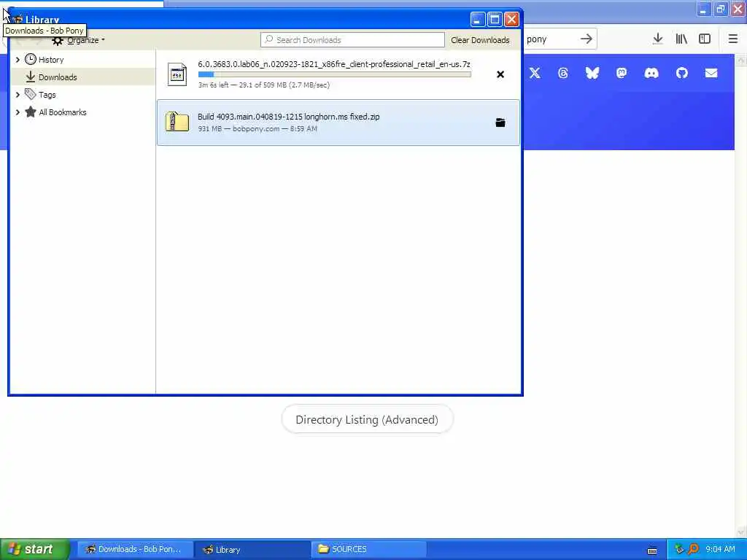
Task: Expand the History tree node
Action: [18, 60]
